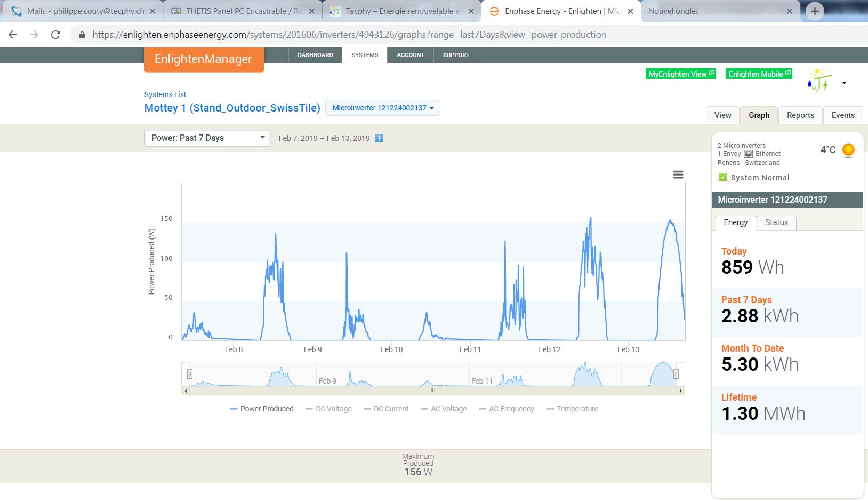
Task: Switch to the Events tab
Action: coord(843,115)
